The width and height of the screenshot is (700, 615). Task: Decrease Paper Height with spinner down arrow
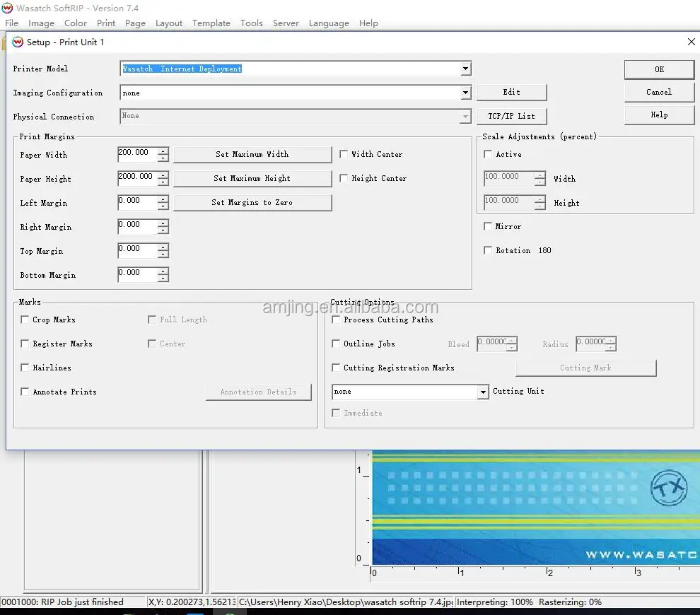coord(163,183)
